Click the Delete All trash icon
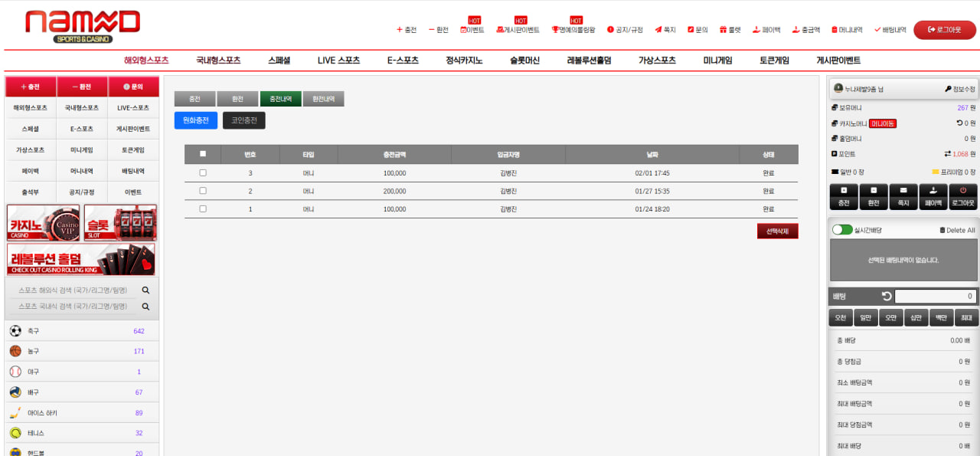Viewport: 980px width, 456px height. pos(942,230)
